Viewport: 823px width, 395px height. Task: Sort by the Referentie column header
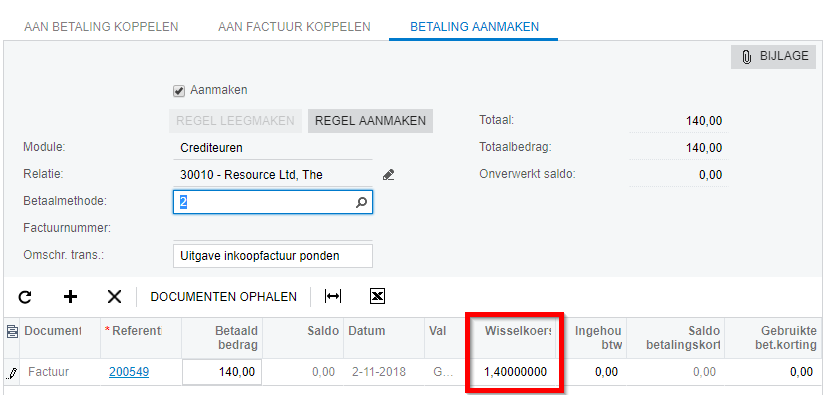click(141, 338)
